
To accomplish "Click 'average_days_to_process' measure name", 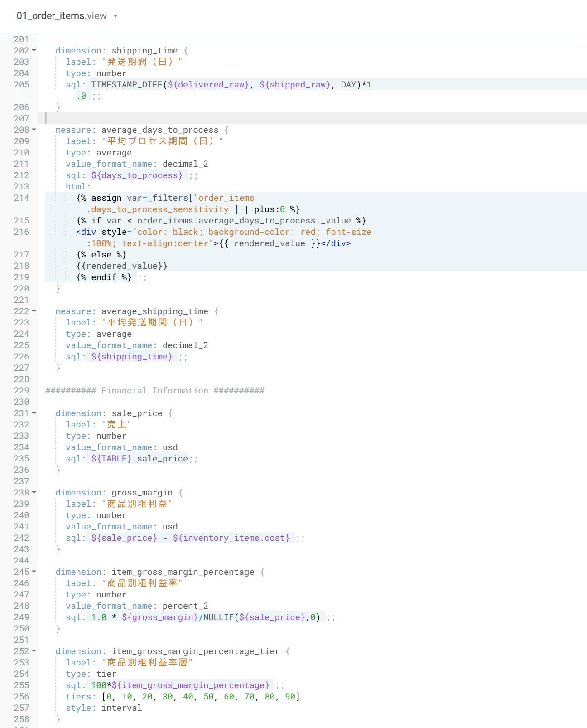I will click(x=160, y=130).
